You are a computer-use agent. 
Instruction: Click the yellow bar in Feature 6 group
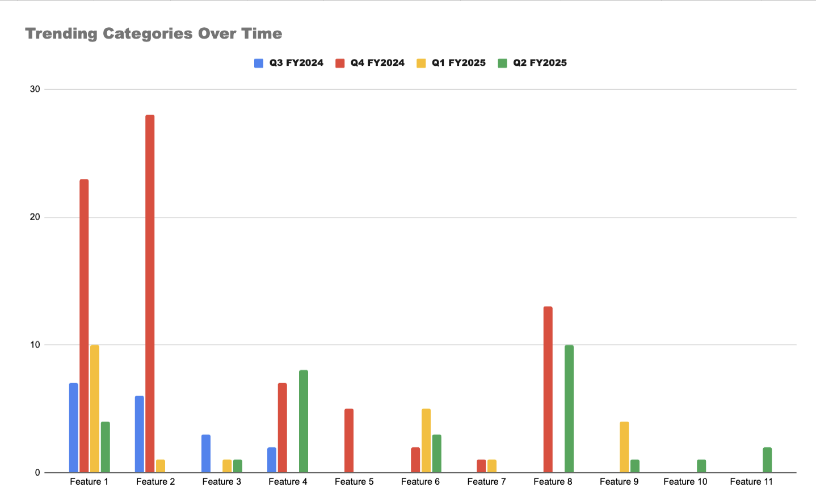426,440
